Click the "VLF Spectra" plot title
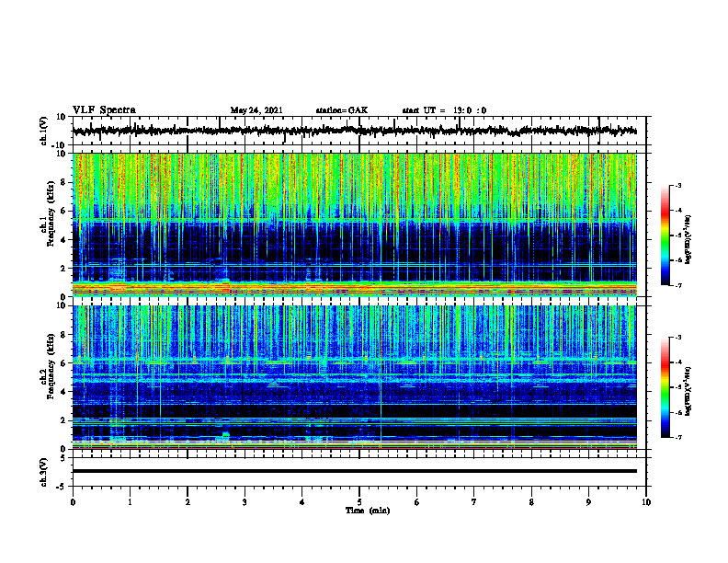Viewport: 728px width, 563px height. (x=104, y=110)
